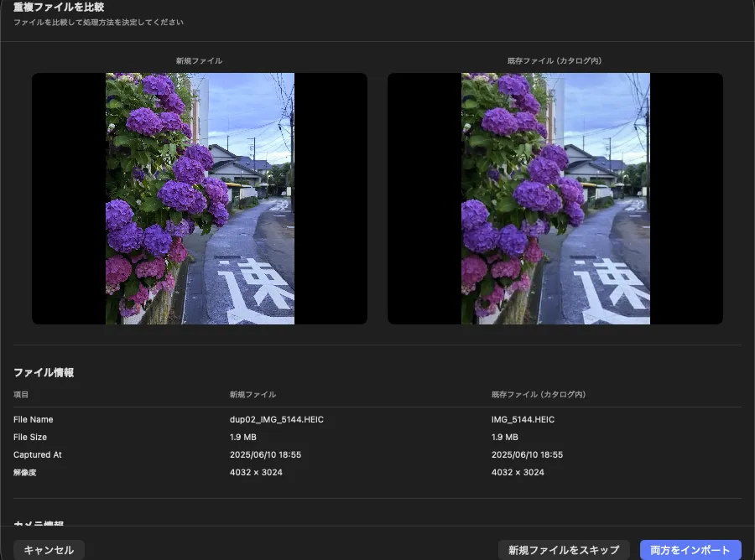The width and height of the screenshot is (755, 560).
Task: Select the 新規ファイル preview image
Action: 199,198
